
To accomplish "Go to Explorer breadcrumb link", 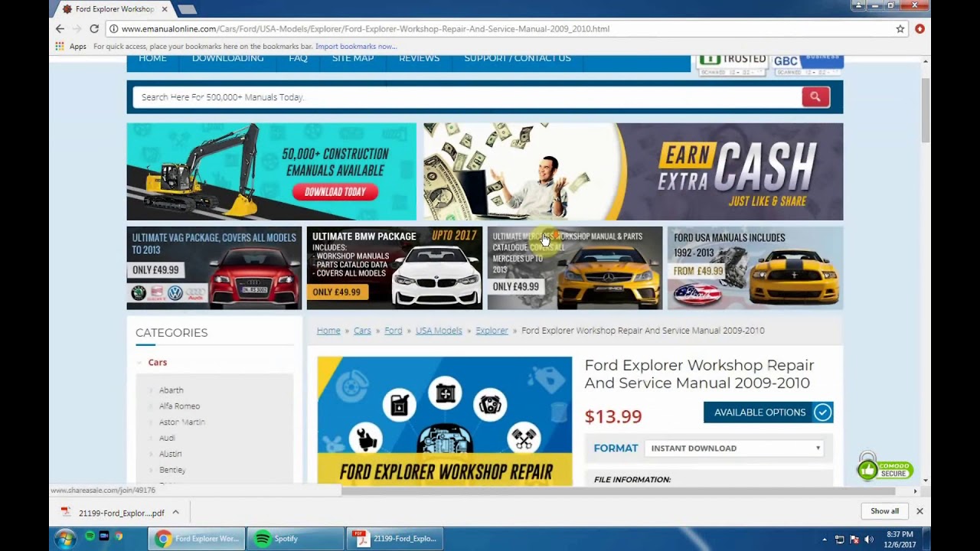I will [492, 331].
